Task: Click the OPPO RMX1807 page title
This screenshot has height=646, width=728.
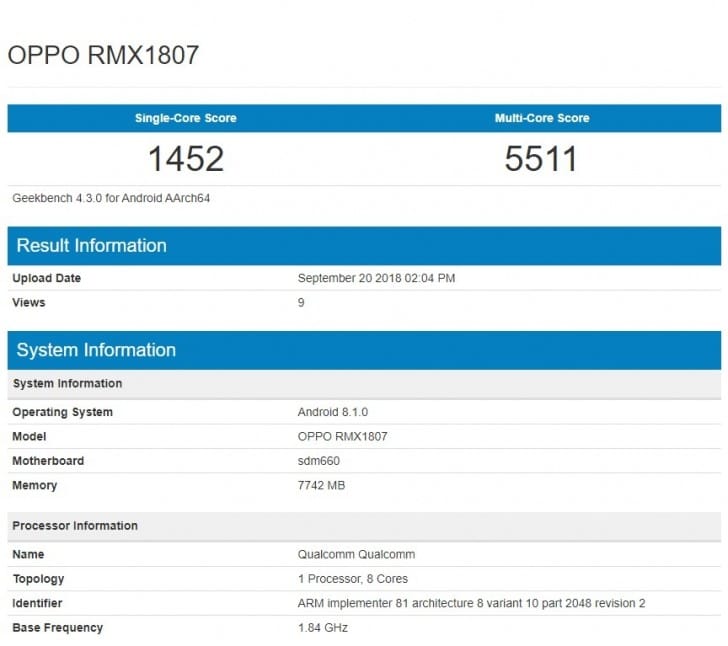Action: 103,55
